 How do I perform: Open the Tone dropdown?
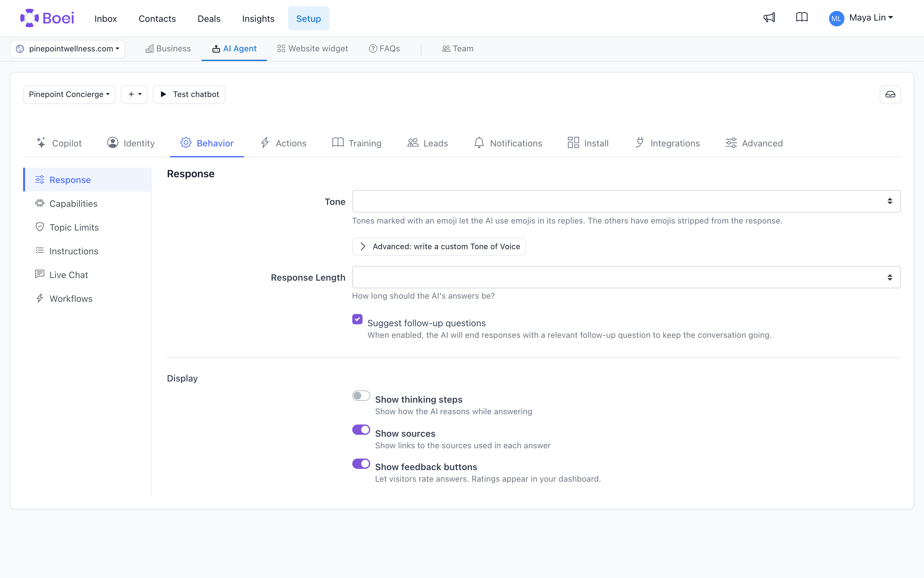(626, 201)
